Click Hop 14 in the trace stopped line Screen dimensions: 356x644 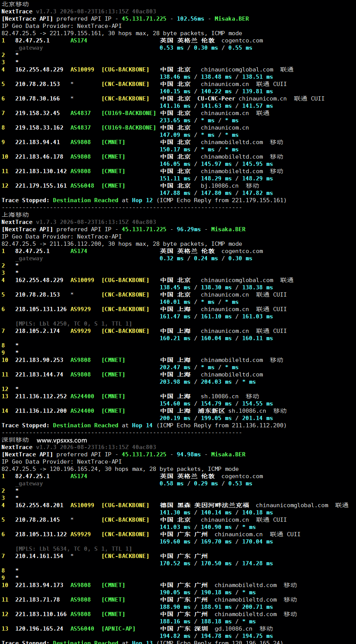[142, 425]
